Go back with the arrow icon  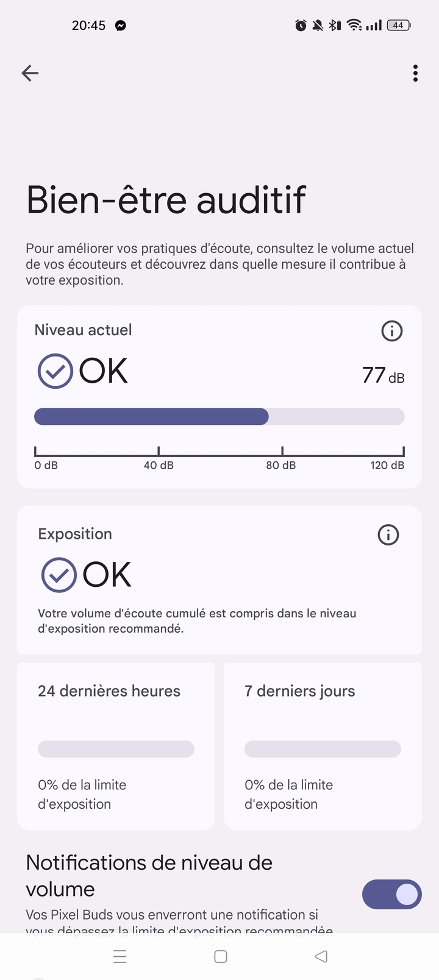coord(30,73)
